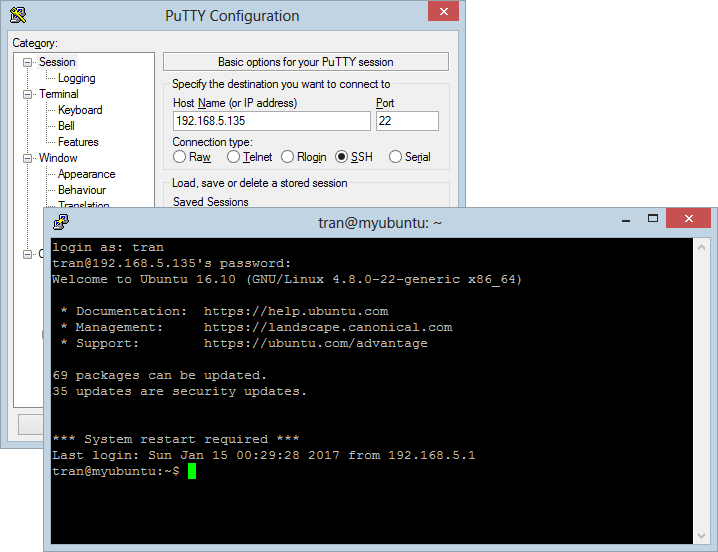Image resolution: width=718 pixels, height=552 pixels.
Task: Click terminal scrollbar up arrow
Action: 701,247
